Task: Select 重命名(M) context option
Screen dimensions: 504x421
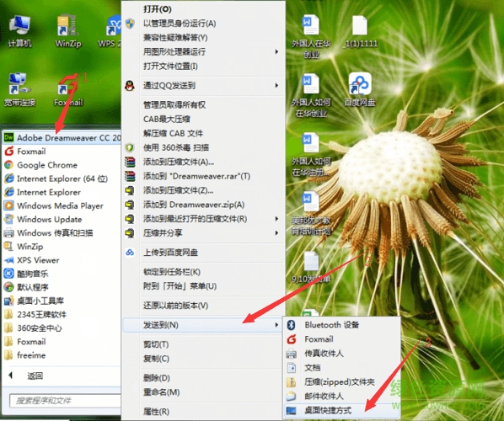Action: coord(203,392)
